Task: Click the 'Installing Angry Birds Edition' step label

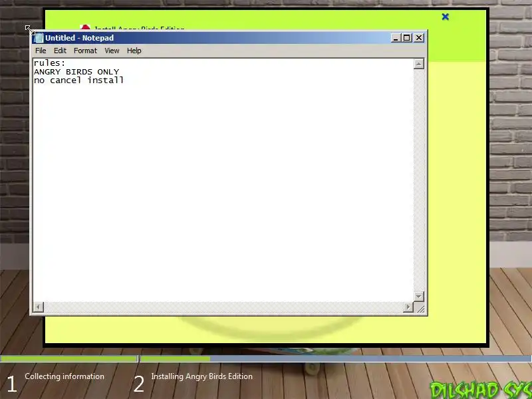Action: pyautogui.click(x=202, y=376)
